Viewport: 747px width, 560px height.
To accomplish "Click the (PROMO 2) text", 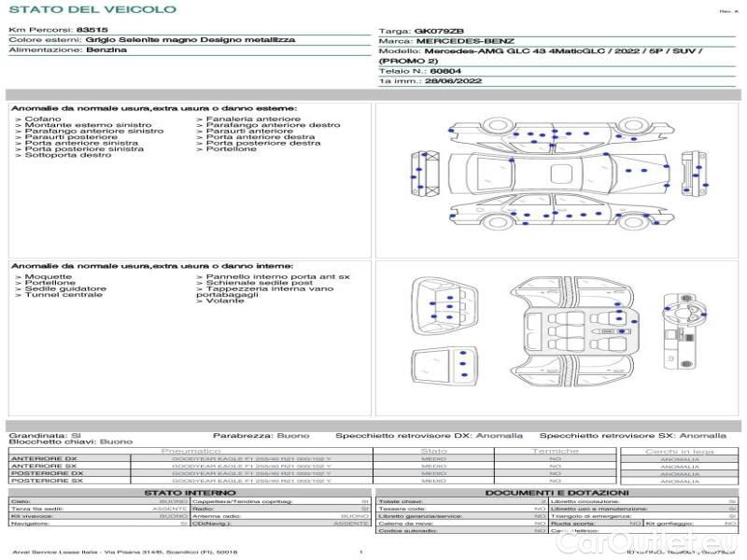I will tap(408, 61).
